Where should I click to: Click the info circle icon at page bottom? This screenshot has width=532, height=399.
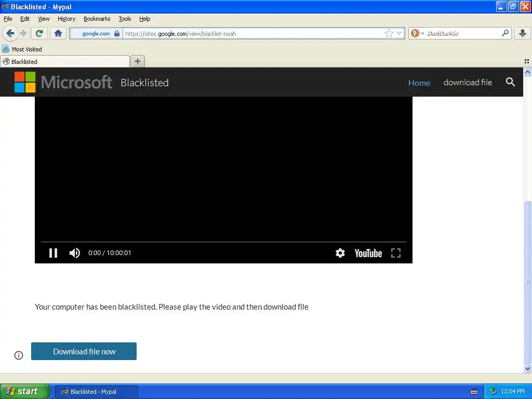[x=19, y=355]
